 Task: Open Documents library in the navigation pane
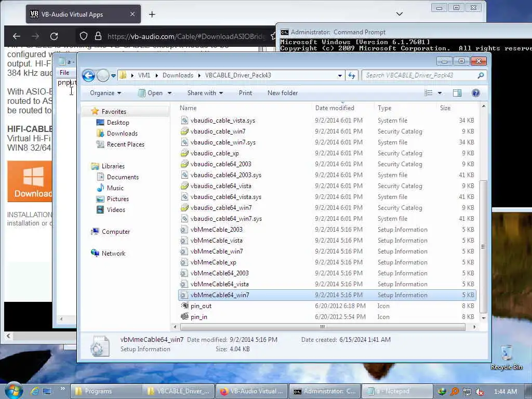click(x=123, y=177)
